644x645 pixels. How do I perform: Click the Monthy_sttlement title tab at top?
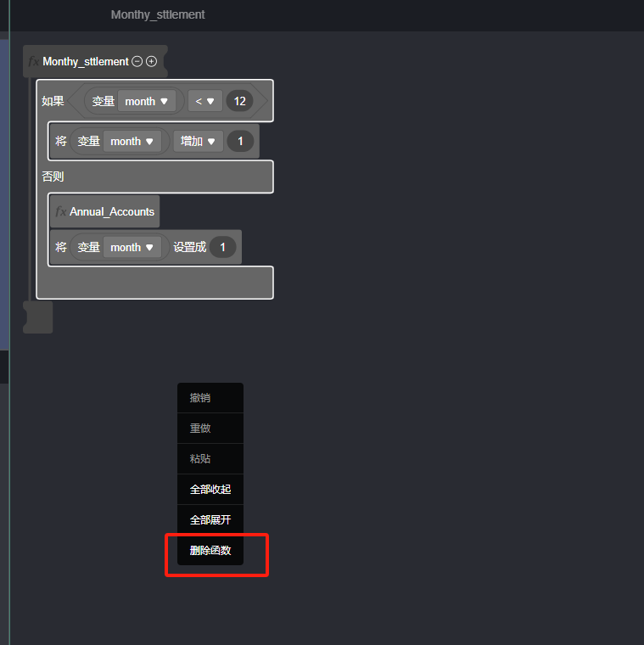pos(158,14)
